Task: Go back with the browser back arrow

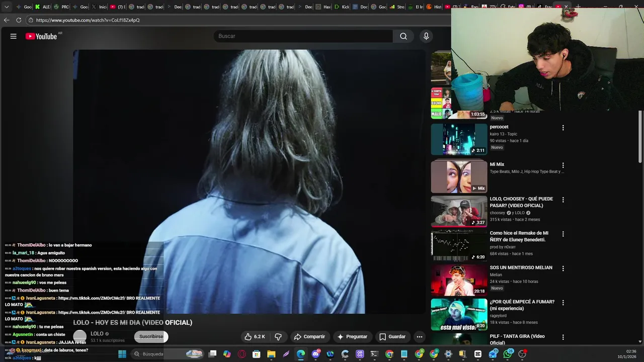Action: 7,20
